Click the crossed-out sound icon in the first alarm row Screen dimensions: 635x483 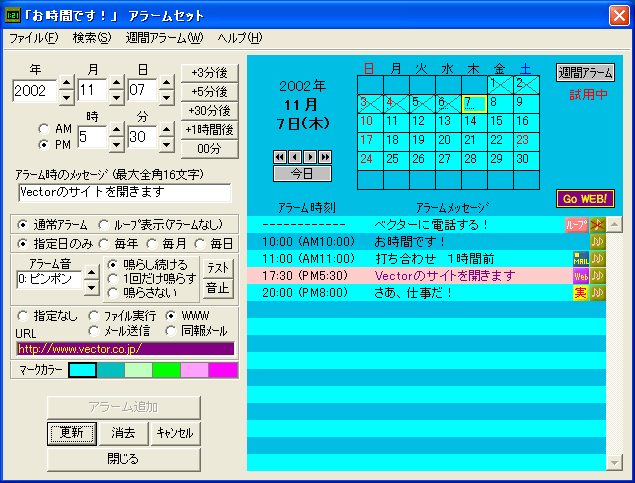click(597, 225)
